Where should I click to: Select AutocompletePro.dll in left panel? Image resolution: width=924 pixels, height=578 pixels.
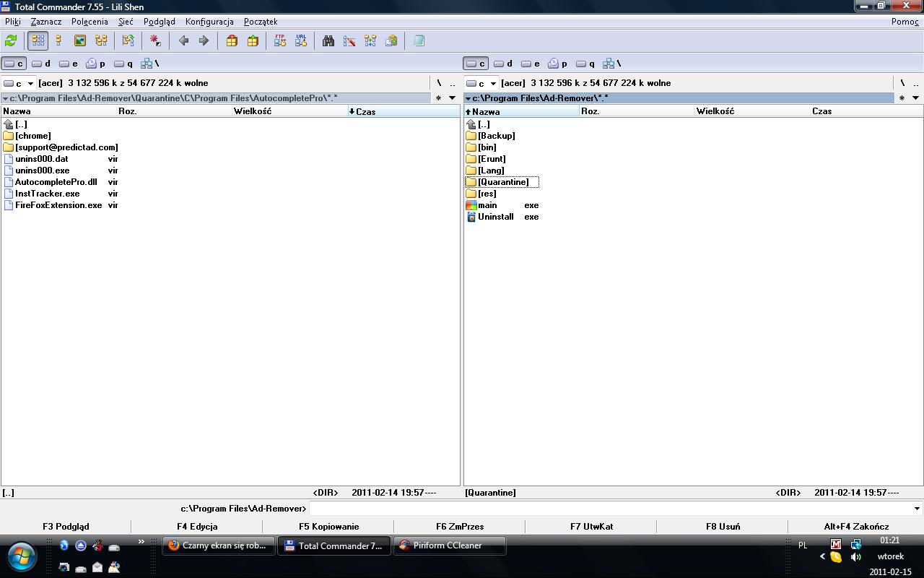61,182
